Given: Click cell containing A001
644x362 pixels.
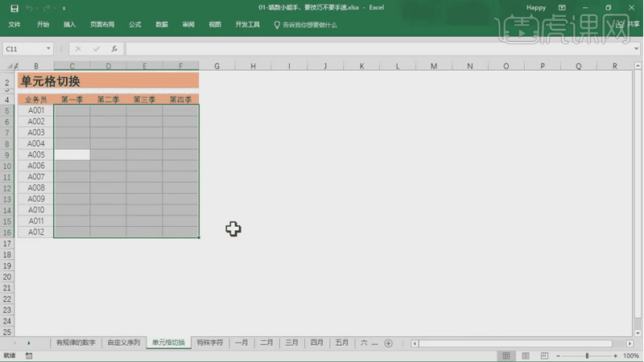Looking at the screenshot, I should pyautogui.click(x=35, y=110).
